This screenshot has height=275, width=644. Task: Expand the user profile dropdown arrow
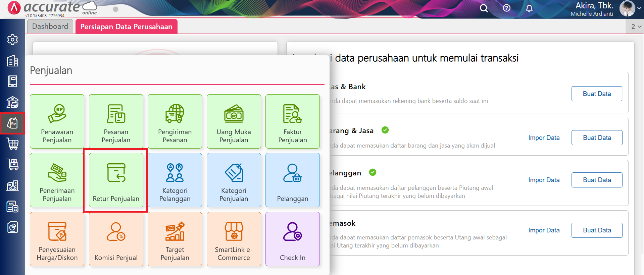639,9
